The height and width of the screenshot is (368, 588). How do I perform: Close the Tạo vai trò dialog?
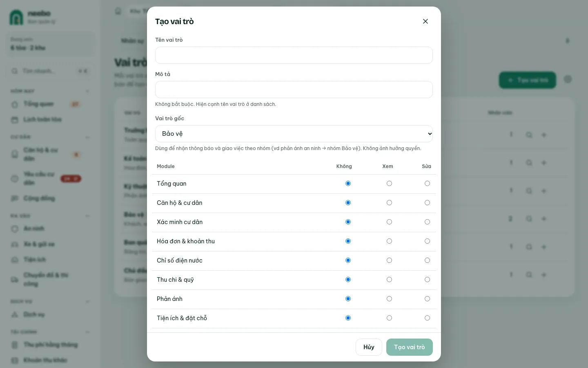pos(425,21)
